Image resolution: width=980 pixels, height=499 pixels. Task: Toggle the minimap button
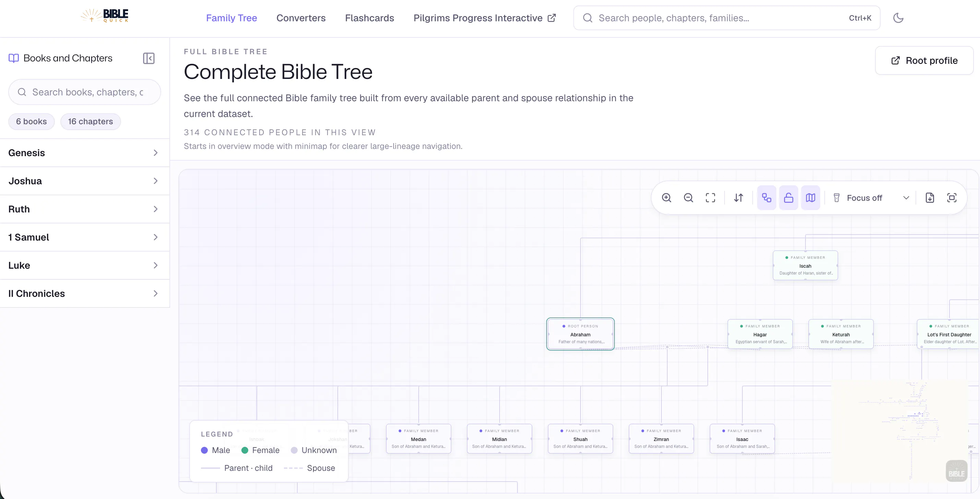pos(811,198)
